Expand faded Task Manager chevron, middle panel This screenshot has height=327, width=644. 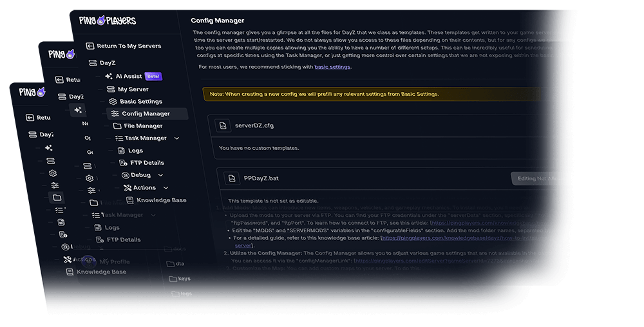(x=153, y=215)
